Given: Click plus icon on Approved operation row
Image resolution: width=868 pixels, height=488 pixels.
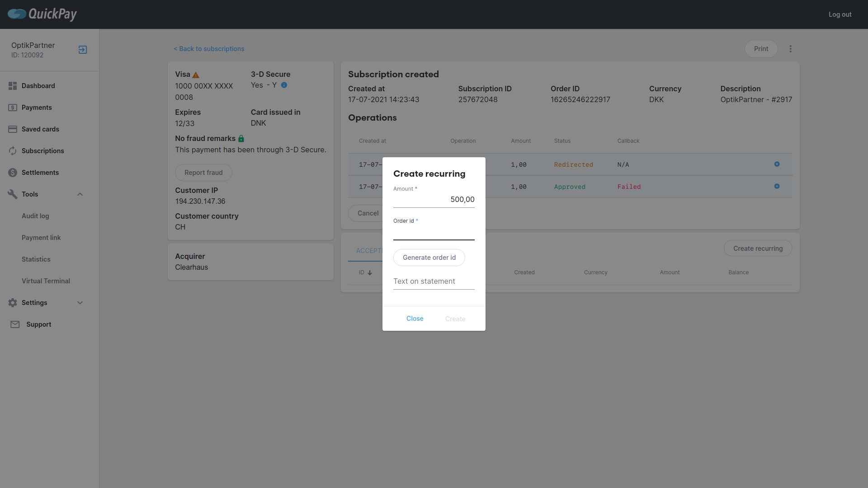Looking at the screenshot, I should [777, 186].
